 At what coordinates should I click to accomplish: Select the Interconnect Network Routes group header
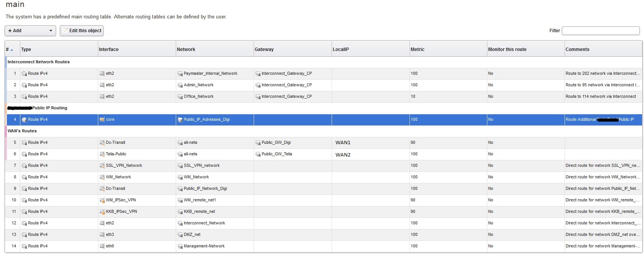(x=39, y=62)
